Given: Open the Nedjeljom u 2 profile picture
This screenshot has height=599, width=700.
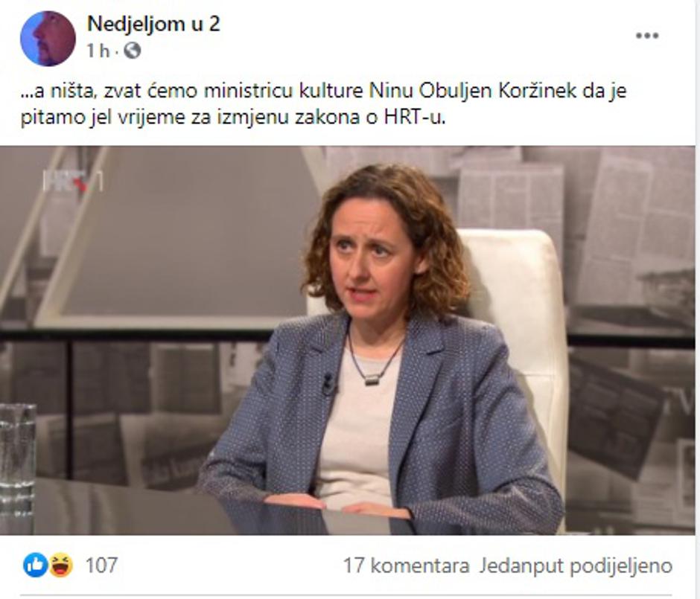Looking at the screenshot, I should tap(48, 39).
